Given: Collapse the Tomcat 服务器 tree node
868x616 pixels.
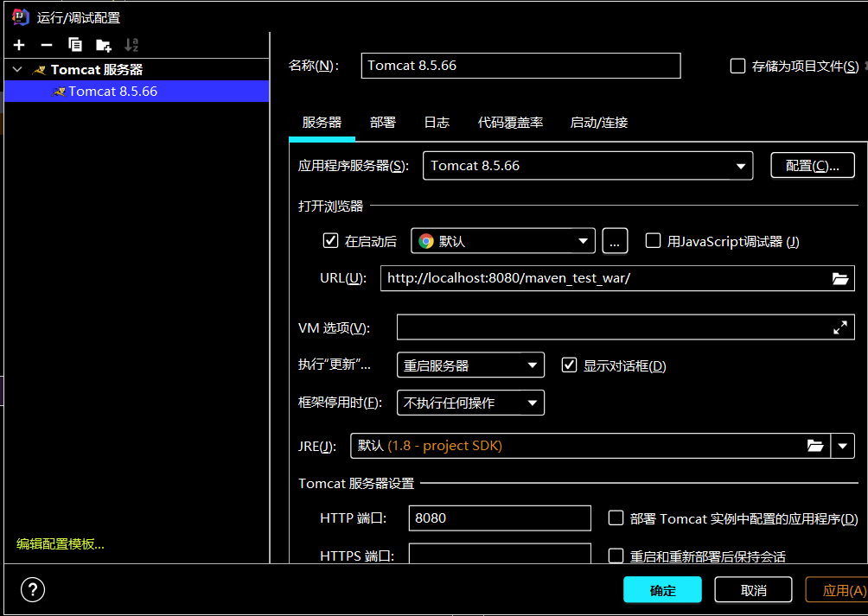Looking at the screenshot, I should pyautogui.click(x=17, y=70).
